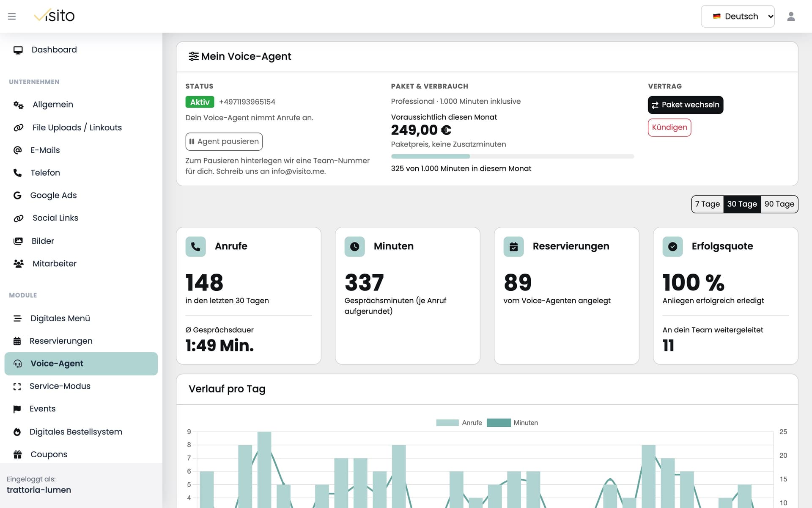The width and height of the screenshot is (812, 508).
Task: Click the Telefon handset icon
Action: point(17,173)
